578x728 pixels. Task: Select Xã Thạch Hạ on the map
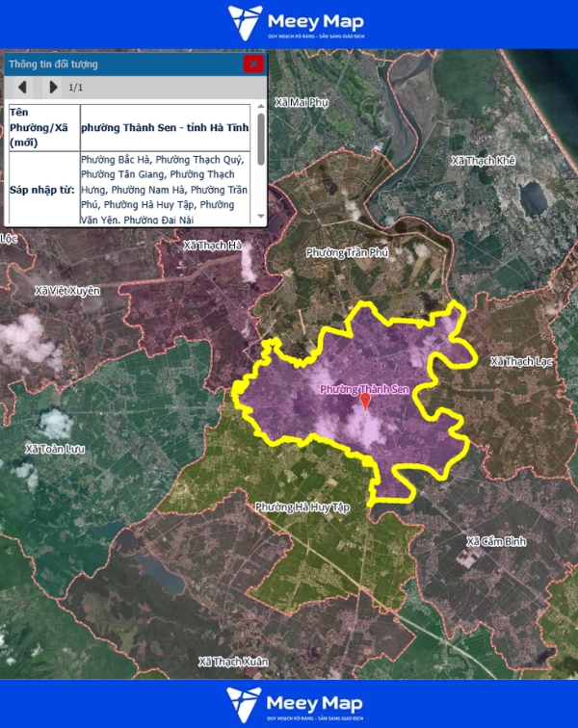point(211,246)
